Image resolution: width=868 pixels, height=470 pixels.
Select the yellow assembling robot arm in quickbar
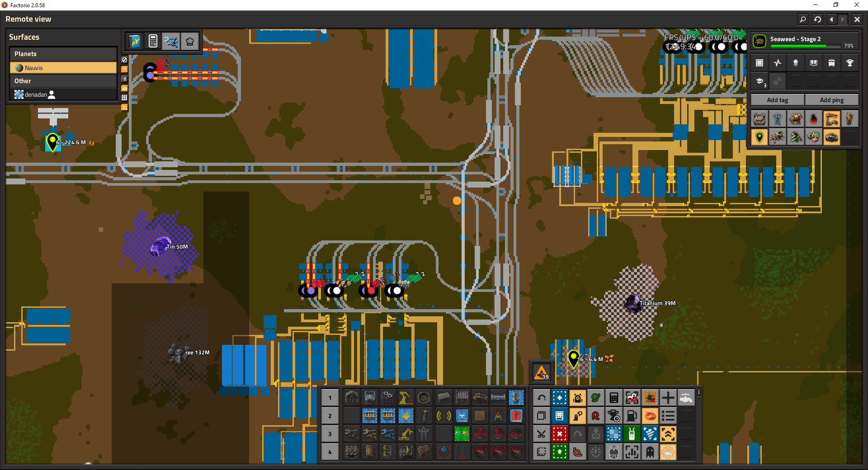[406, 398]
